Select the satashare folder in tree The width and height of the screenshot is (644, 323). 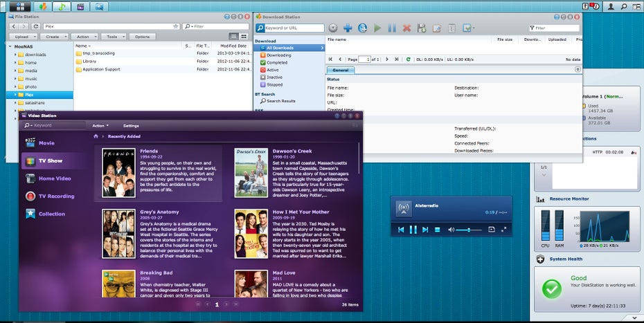35,102
